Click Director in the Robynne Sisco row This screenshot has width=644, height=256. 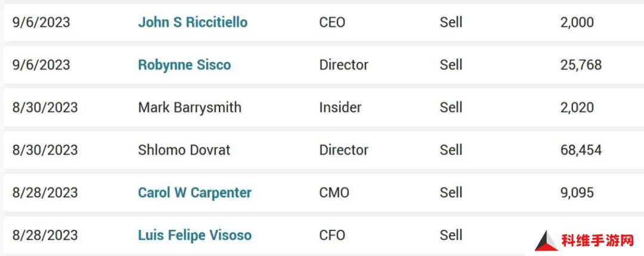click(344, 65)
